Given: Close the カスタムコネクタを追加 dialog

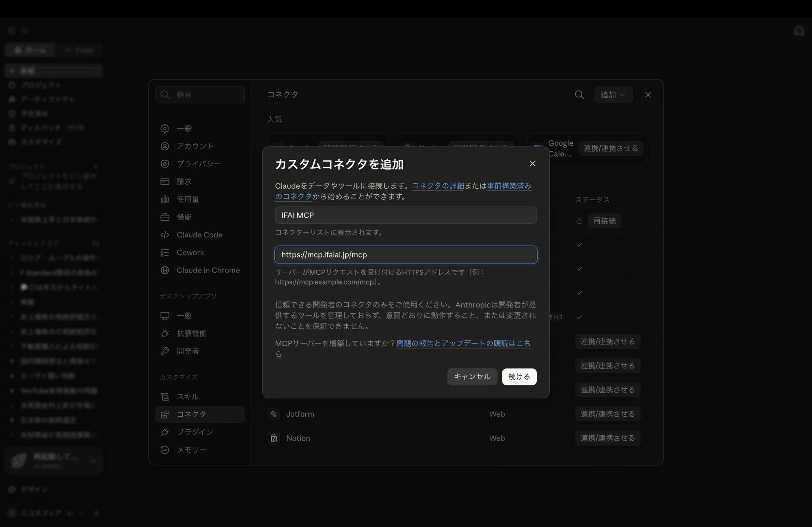Looking at the screenshot, I should point(533,163).
